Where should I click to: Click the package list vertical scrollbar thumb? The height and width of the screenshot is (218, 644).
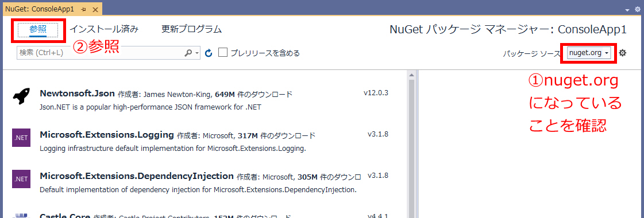coord(411,149)
